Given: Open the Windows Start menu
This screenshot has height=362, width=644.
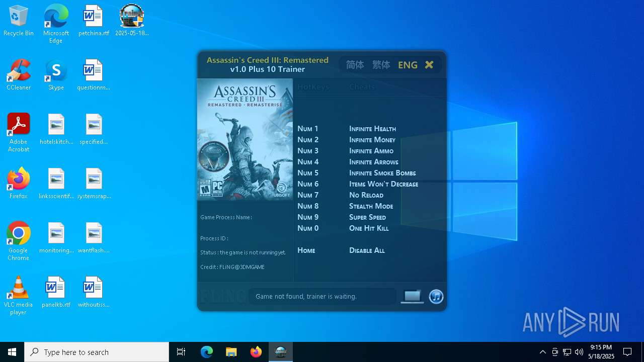Looking at the screenshot, I should pos(12,352).
